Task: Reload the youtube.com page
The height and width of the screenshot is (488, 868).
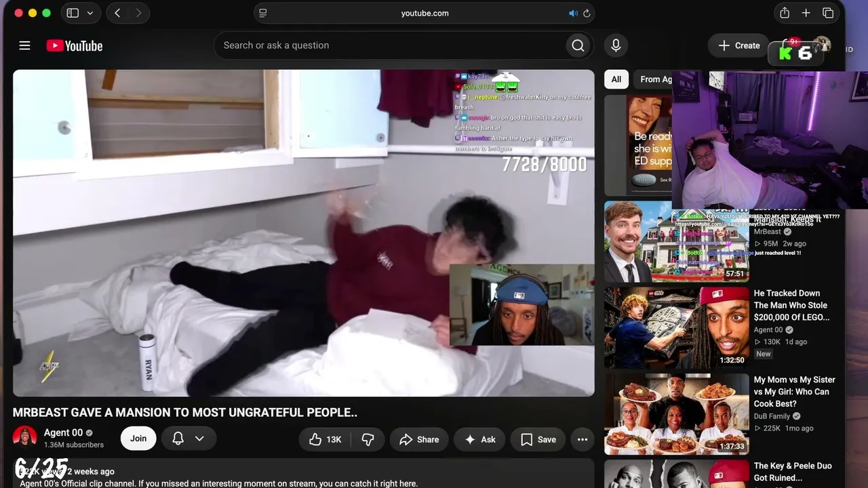Action: [587, 13]
